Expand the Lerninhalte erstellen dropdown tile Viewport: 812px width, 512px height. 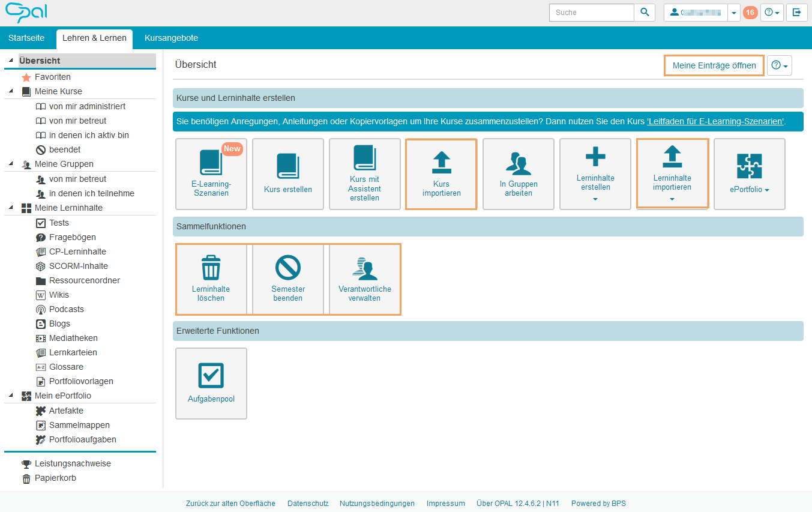(595, 174)
